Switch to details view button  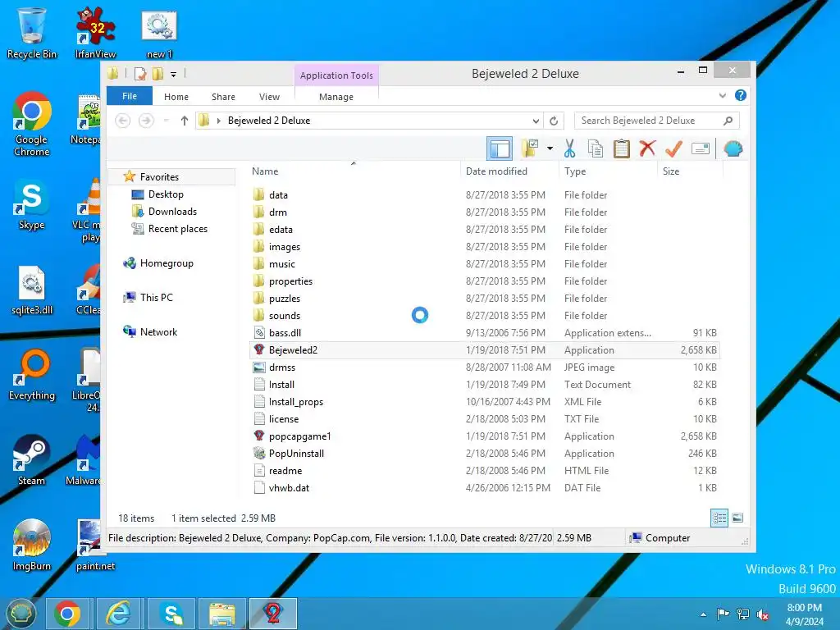point(719,518)
